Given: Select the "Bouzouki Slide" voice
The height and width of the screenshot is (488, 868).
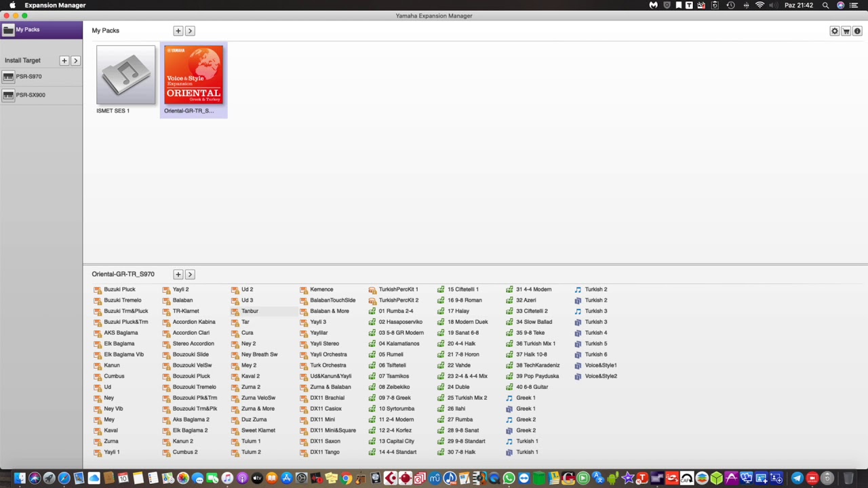Looking at the screenshot, I should point(191,354).
